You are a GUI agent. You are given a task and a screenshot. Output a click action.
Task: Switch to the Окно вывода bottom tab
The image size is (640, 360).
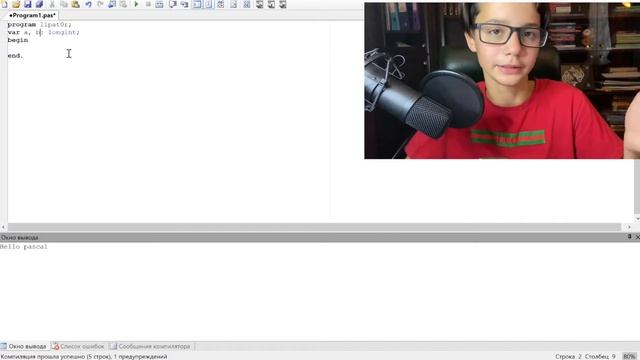[24, 346]
